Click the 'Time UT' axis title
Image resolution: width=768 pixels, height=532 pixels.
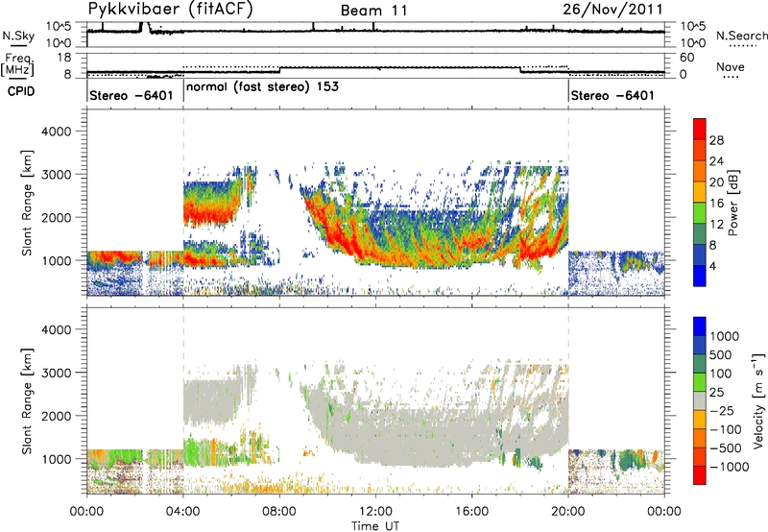[x=375, y=526]
